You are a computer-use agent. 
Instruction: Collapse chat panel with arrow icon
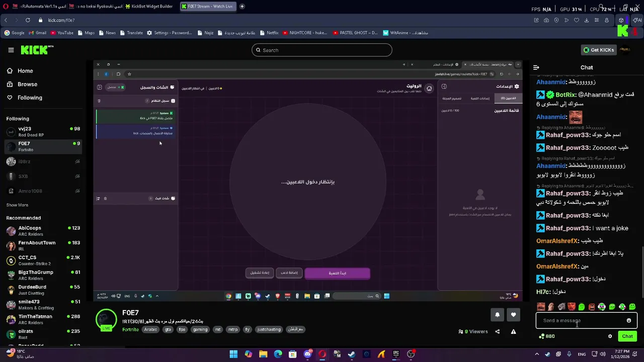536,67
